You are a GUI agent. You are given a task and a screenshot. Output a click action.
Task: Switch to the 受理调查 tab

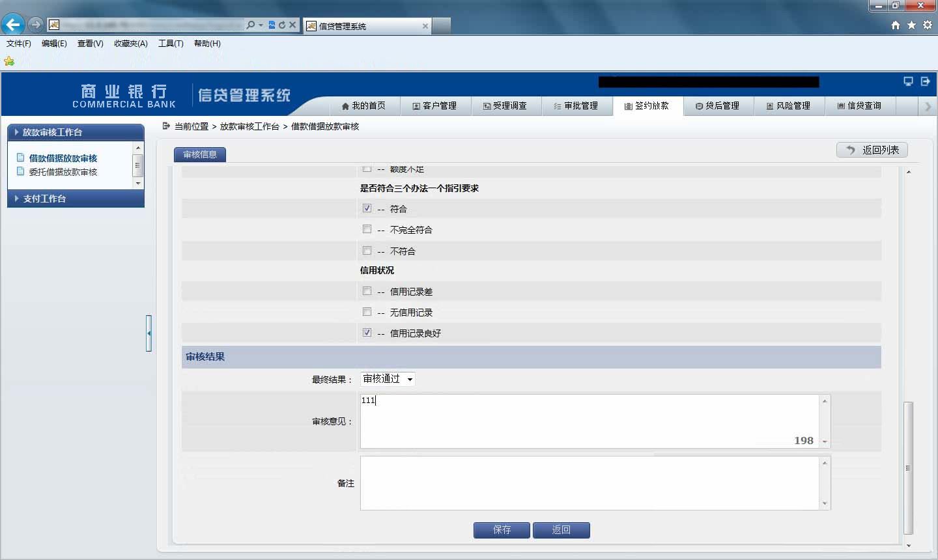point(505,105)
